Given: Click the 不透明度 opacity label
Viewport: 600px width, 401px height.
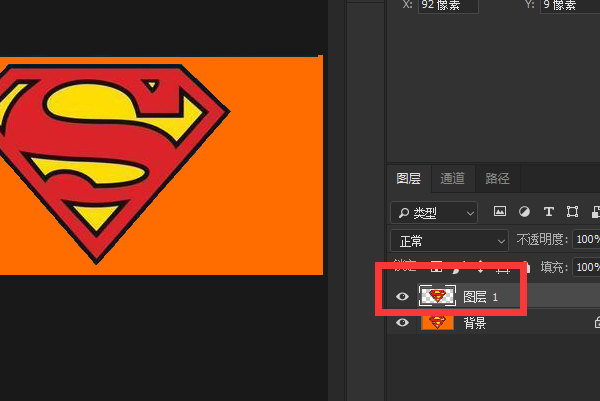Looking at the screenshot, I should click(542, 240).
